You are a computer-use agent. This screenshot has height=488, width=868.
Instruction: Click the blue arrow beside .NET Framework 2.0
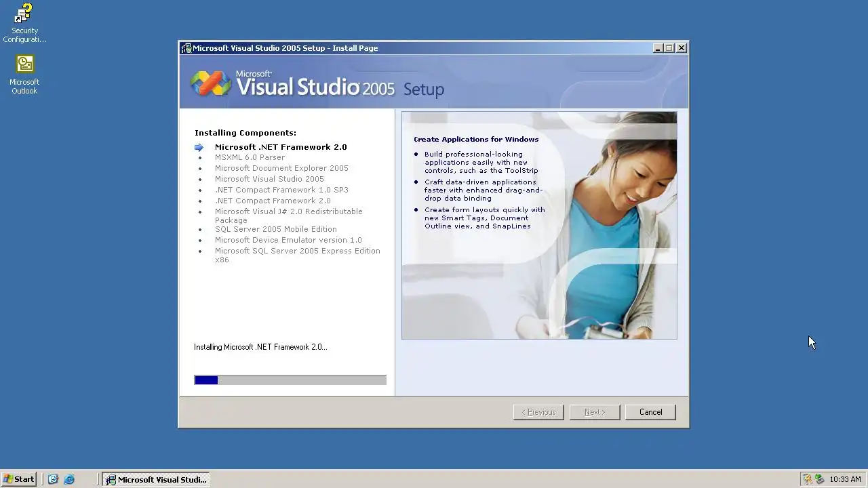point(199,147)
